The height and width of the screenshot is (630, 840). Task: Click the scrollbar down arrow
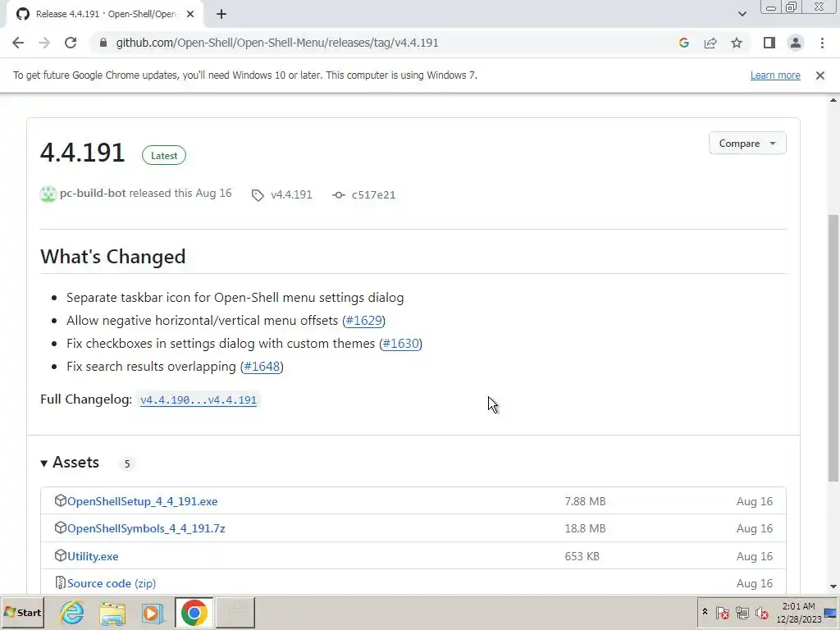click(833, 587)
